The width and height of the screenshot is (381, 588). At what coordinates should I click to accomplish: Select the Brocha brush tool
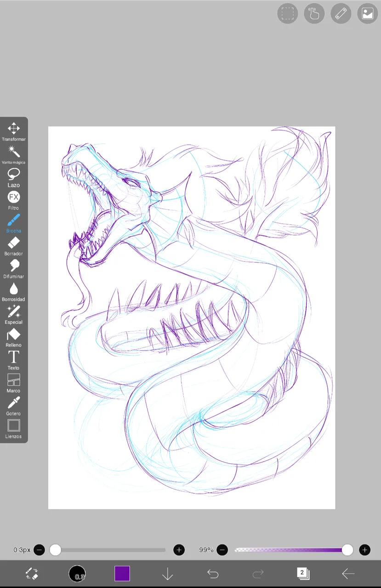pos(13,224)
